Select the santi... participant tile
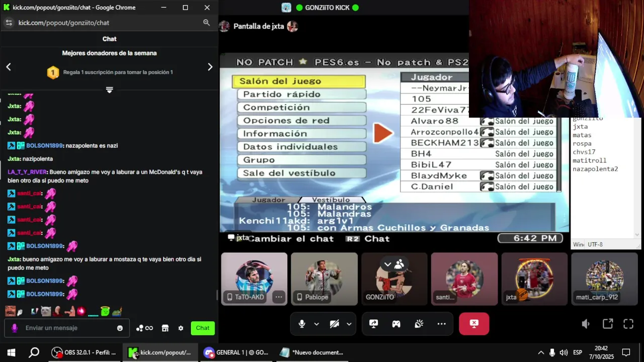Viewport: 644px width, 362px height. click(x=464, y=279)
